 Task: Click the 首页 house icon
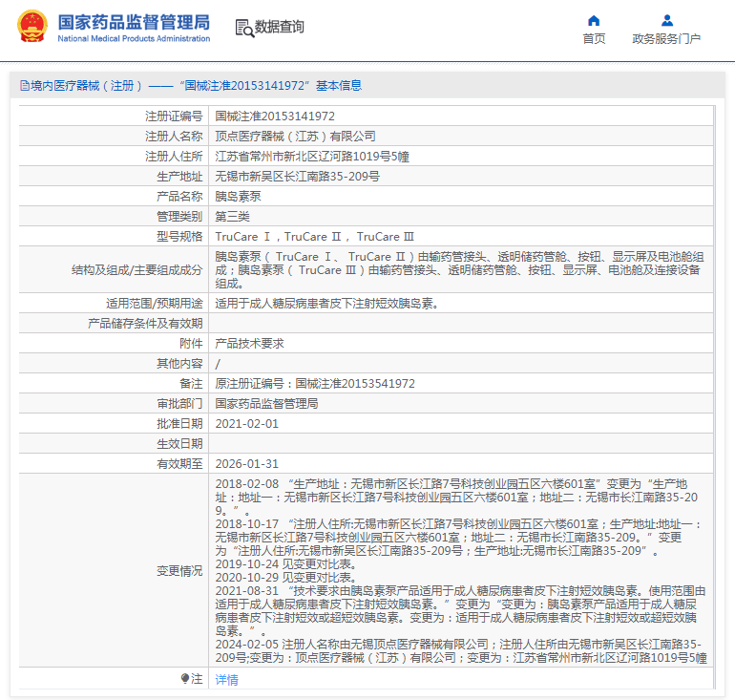(594, 20)
